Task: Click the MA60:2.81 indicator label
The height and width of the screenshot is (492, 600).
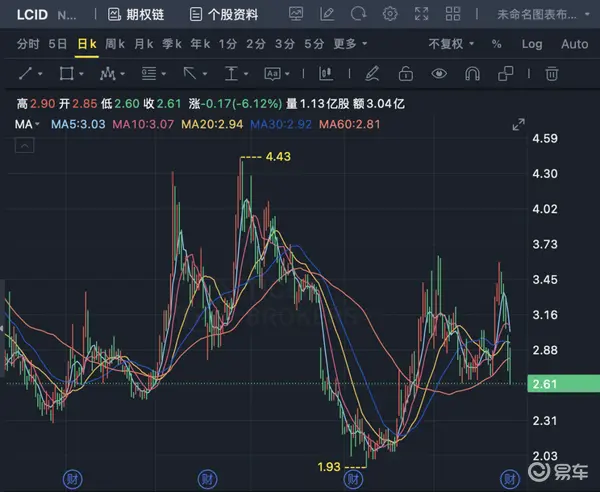Action: tap(350, 124)
